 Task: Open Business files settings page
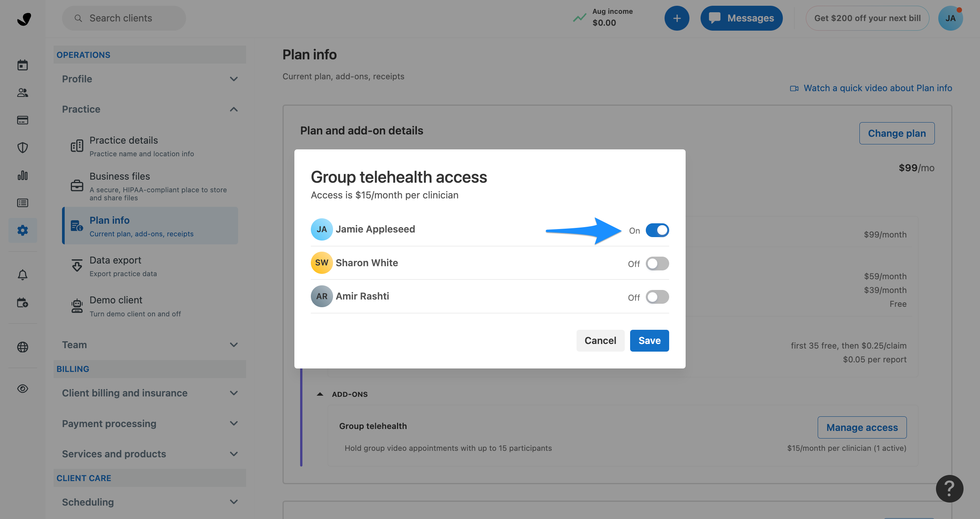(x=150, y=186)
